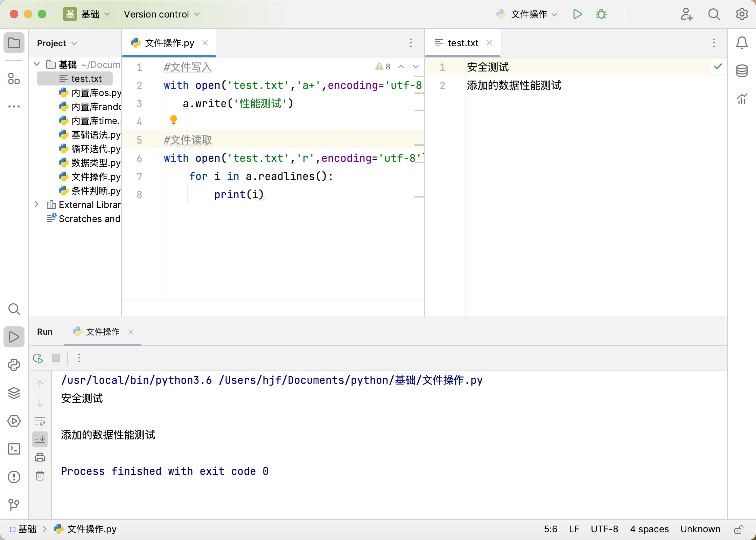Screen dimensions: 756x540
Task: Toggle soft-wrap in Run console
Action: [40, 421]
